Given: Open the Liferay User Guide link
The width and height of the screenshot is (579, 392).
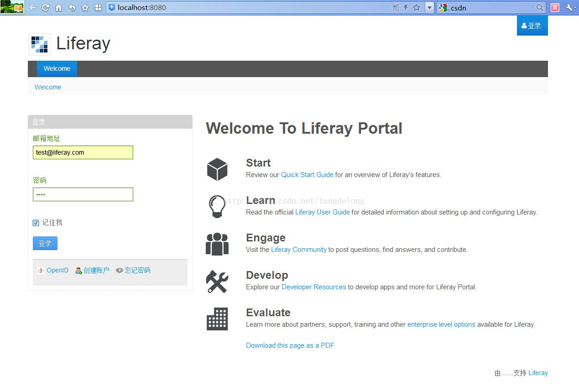Looking at the screenshot, I should pos(323,212).
